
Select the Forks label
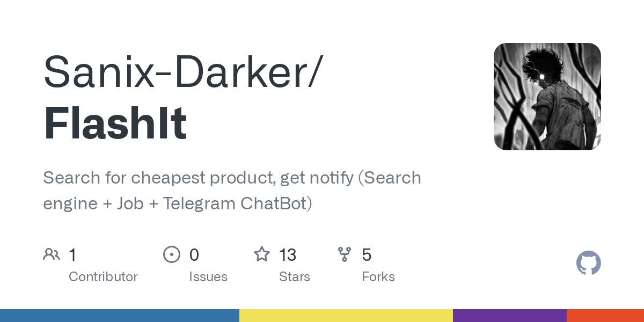[378, 277]
